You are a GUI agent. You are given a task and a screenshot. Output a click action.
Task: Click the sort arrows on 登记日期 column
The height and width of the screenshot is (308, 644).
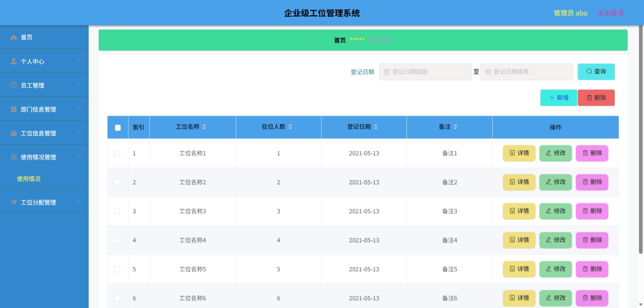[x=376, y=127]
